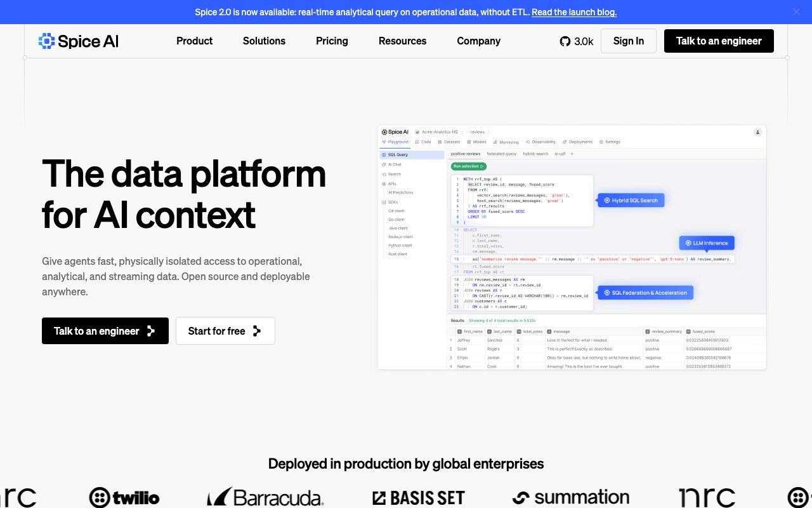
Task: Click 'Deployed in production by global enterprises' text
Action: tap(406, 464)
